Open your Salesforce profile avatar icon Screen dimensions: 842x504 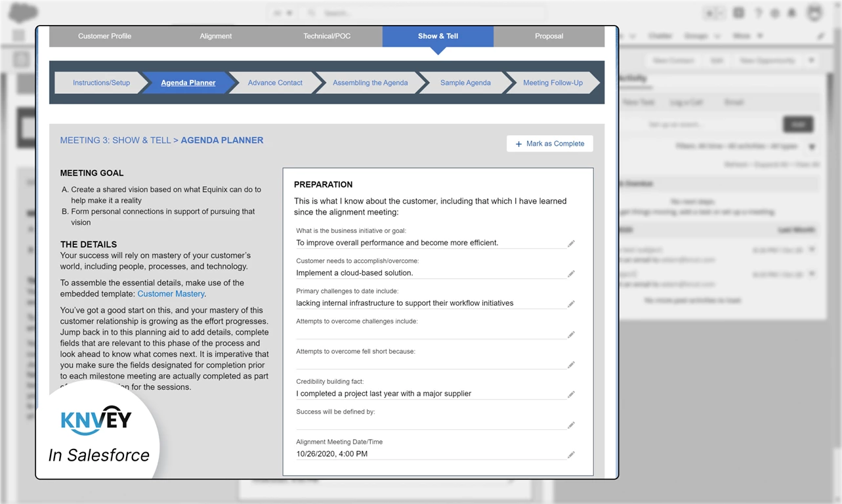click(x=813, y=12)
